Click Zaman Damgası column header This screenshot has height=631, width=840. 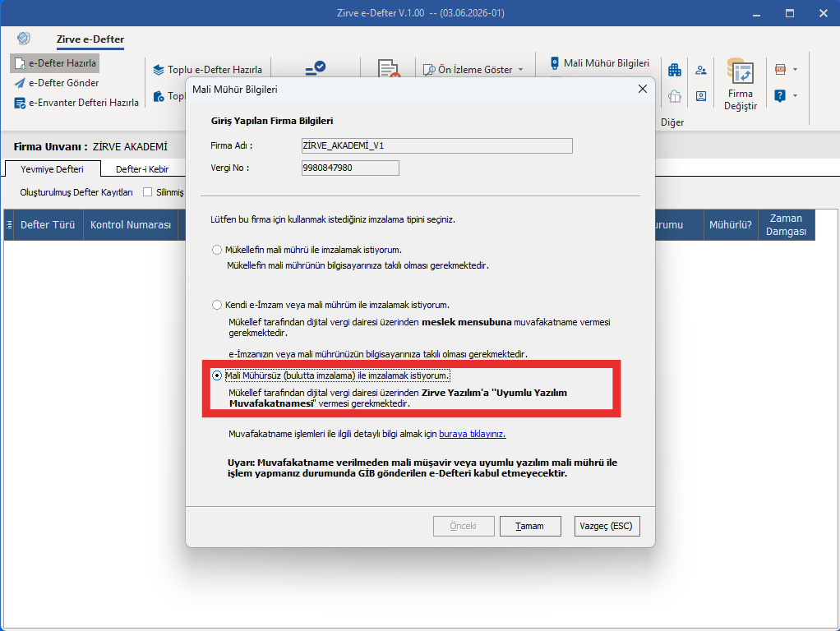point(787,225)
